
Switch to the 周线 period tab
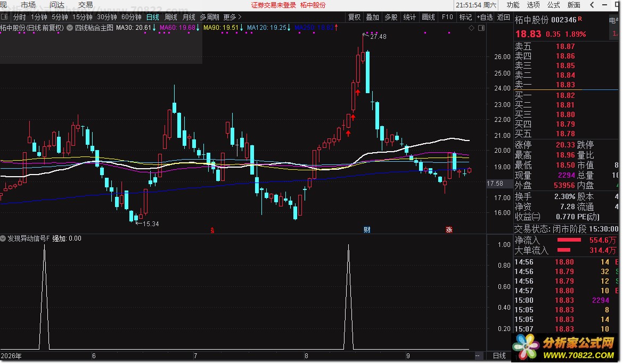[x=171, y=17]
